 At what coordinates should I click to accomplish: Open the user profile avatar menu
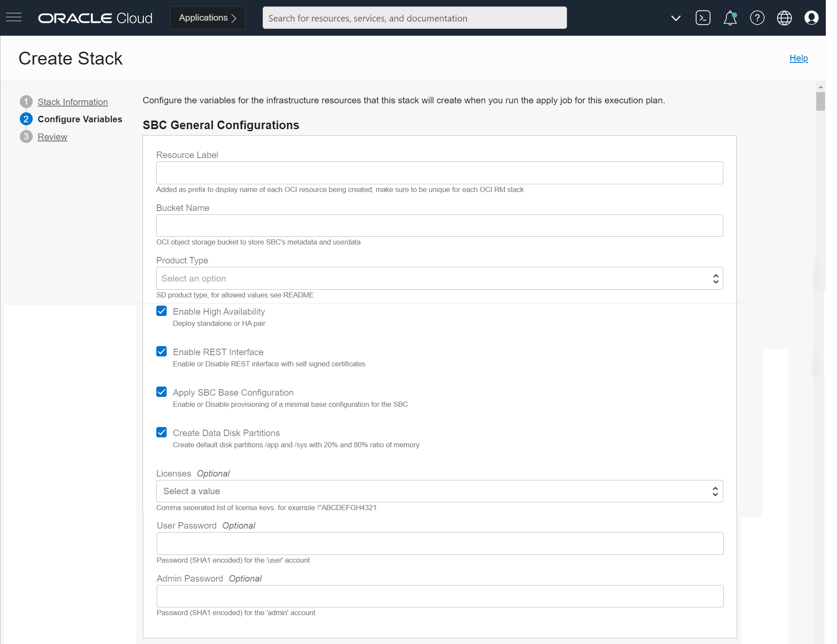[811, 18]
